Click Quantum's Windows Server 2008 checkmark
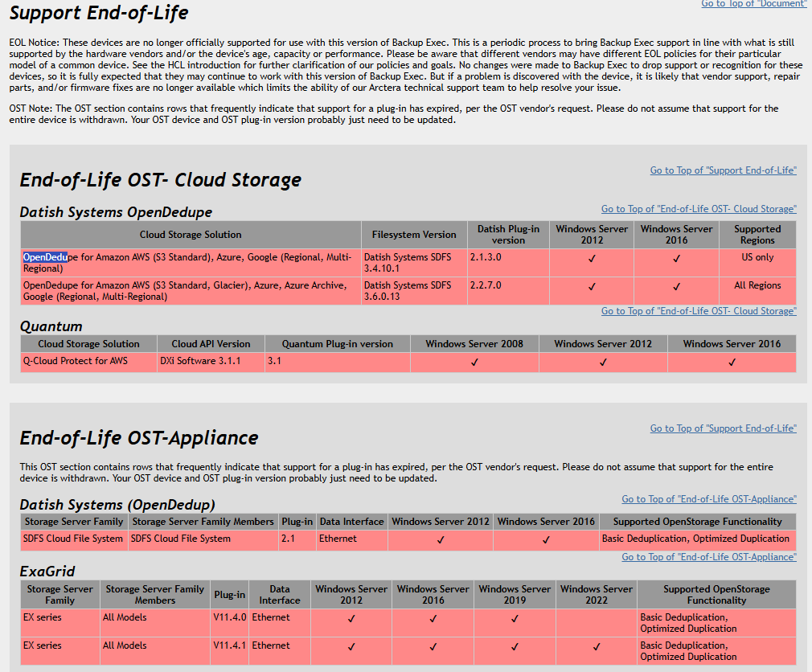This screenshot has height=672, width=812. tap(474, 363)
